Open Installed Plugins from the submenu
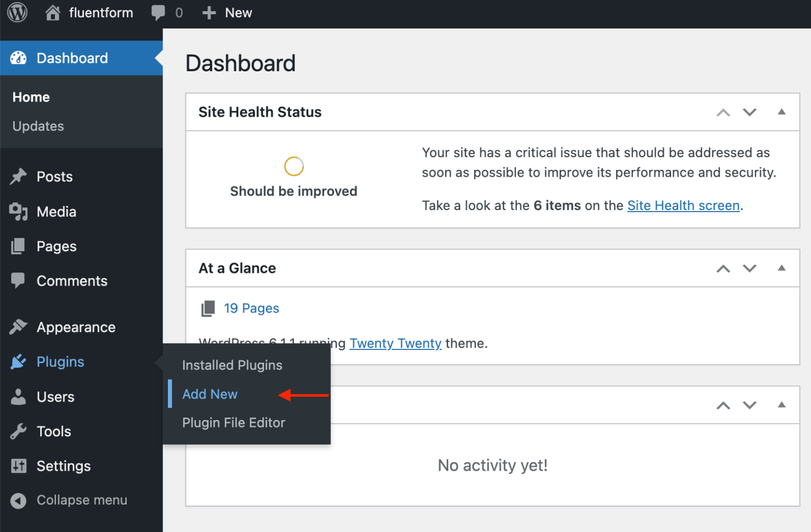The image size is (811, 532). tap(232, 365)
